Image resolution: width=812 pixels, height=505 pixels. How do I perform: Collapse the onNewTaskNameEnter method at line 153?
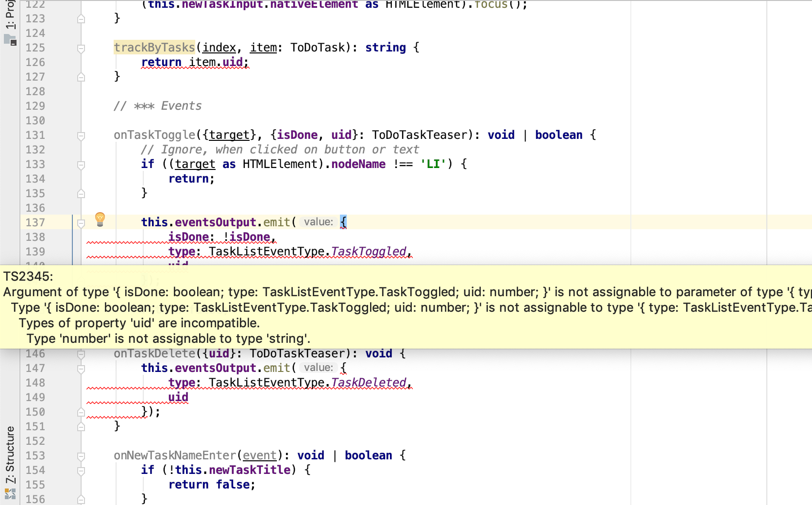click(81, 456)
